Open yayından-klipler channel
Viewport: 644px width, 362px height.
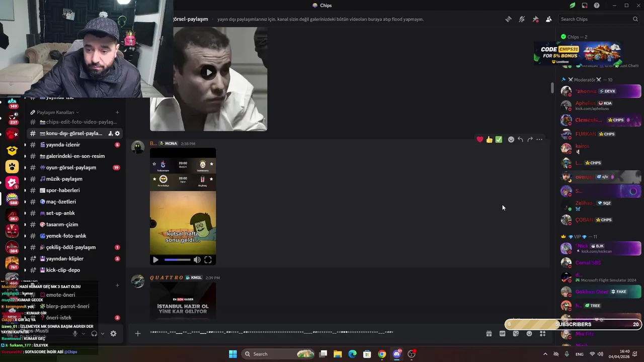coord(74,259)
